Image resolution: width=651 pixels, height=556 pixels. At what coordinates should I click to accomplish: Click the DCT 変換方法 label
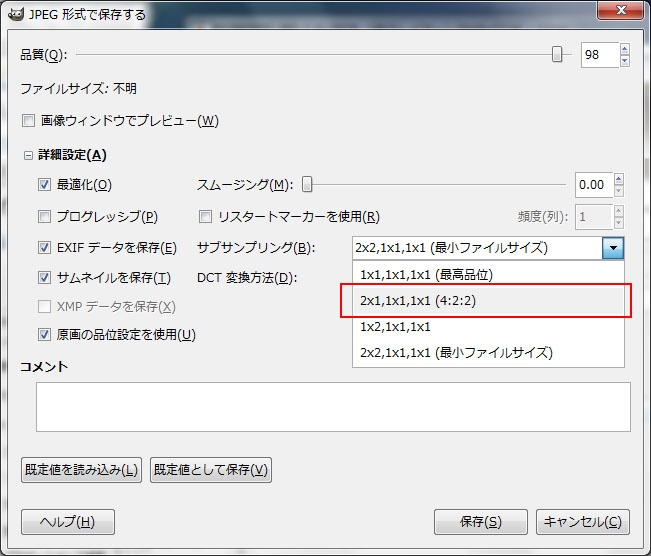[247, 278]
